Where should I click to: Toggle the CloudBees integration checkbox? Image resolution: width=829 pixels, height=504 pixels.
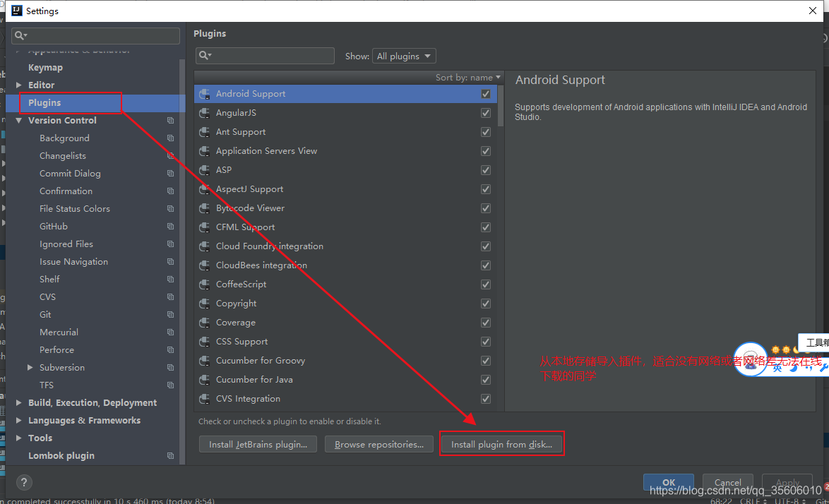pyautogui.click(x=485, y=265)
